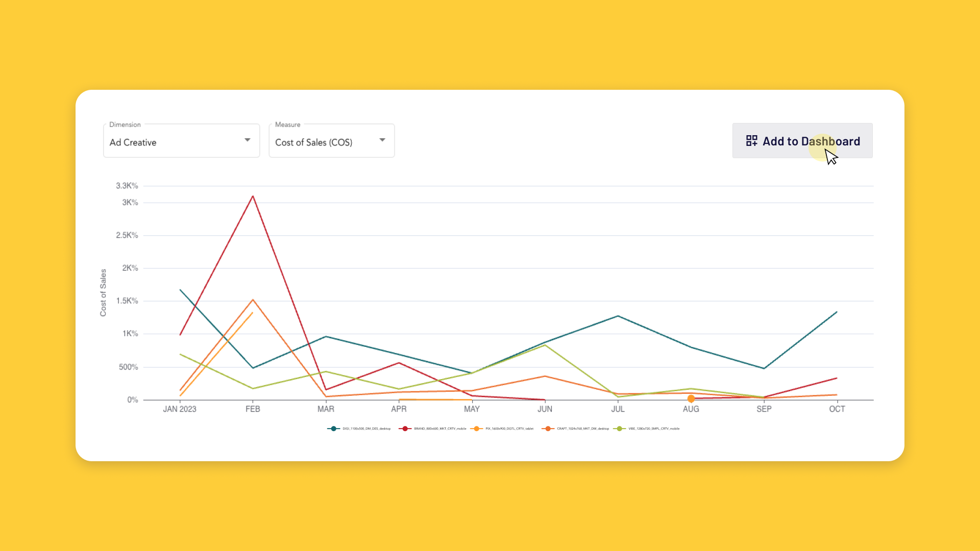Viewport: 980px width, 551px height.
Task: Open the Dimension dropdown arrow
Action: click(247, 140)
